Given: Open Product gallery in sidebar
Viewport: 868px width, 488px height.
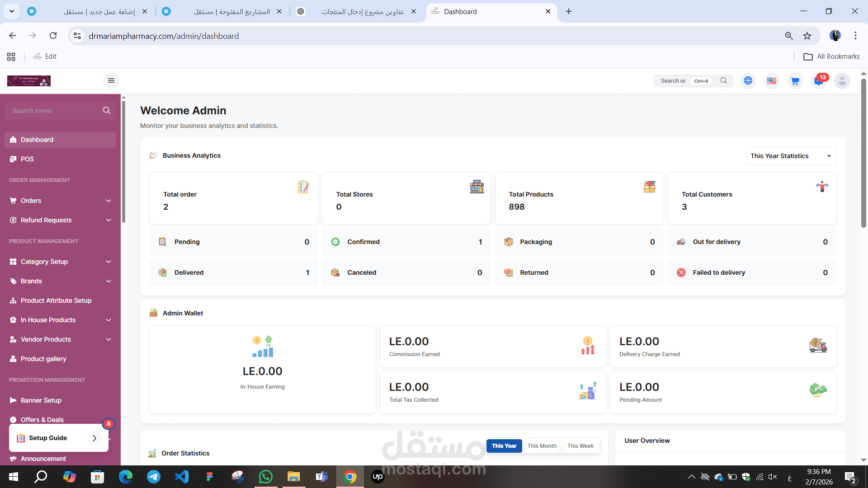Looking at the screenshot, I should pos(43,359).
